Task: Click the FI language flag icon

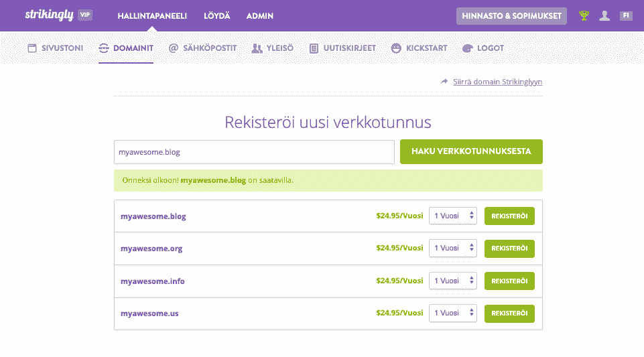Action: click(x=626, y=15)
